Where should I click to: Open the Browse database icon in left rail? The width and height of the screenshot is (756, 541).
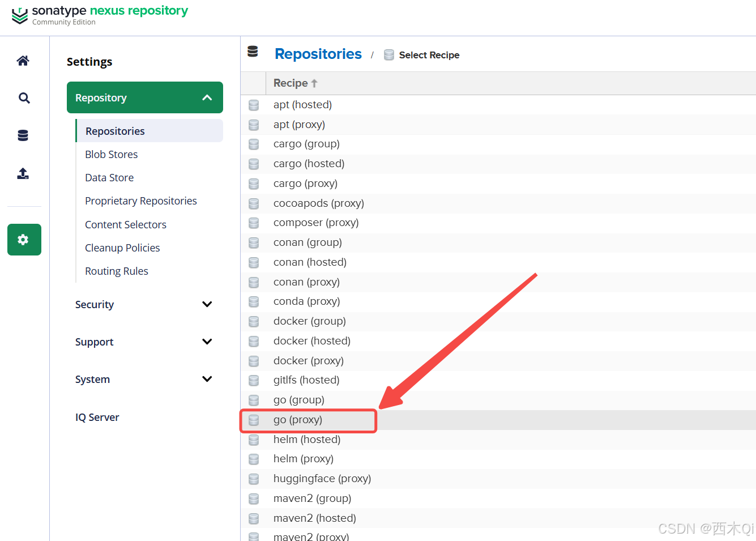click(x=23, y=135)
